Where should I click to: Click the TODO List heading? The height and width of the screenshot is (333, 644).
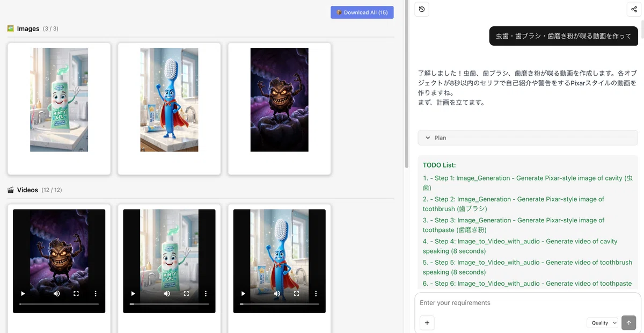click(x=439, y=165)
